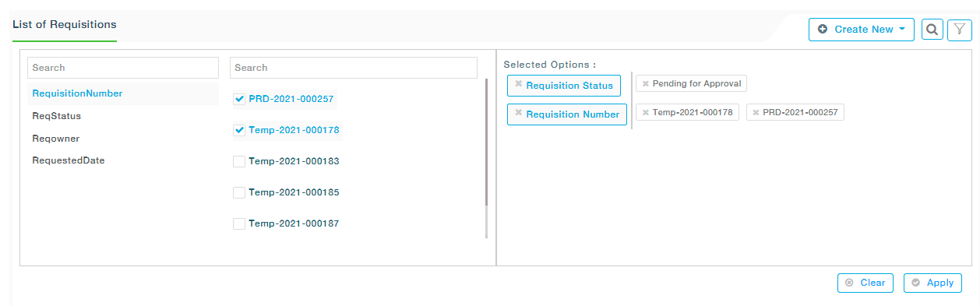This screenshot has height=306, width=980.
Task: Remove the Temp-2021-000178 selected tag
Action: 646,113
